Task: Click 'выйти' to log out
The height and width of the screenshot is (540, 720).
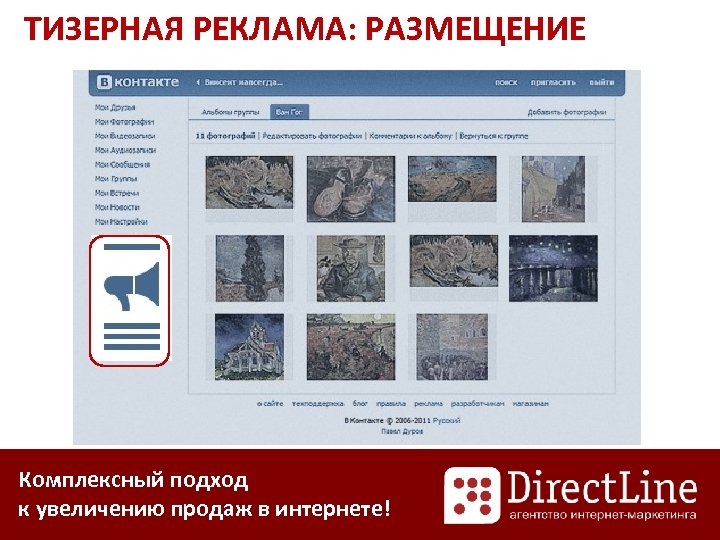Action: (x=602, y=83)
